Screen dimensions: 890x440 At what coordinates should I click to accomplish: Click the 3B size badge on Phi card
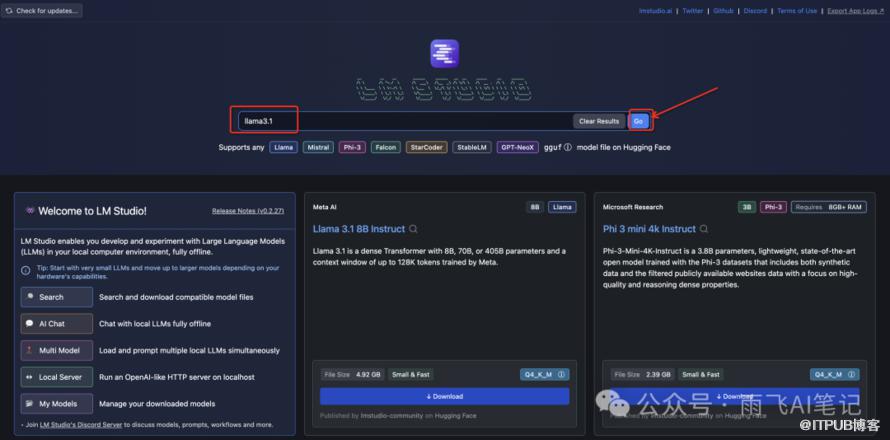[747, 207]
